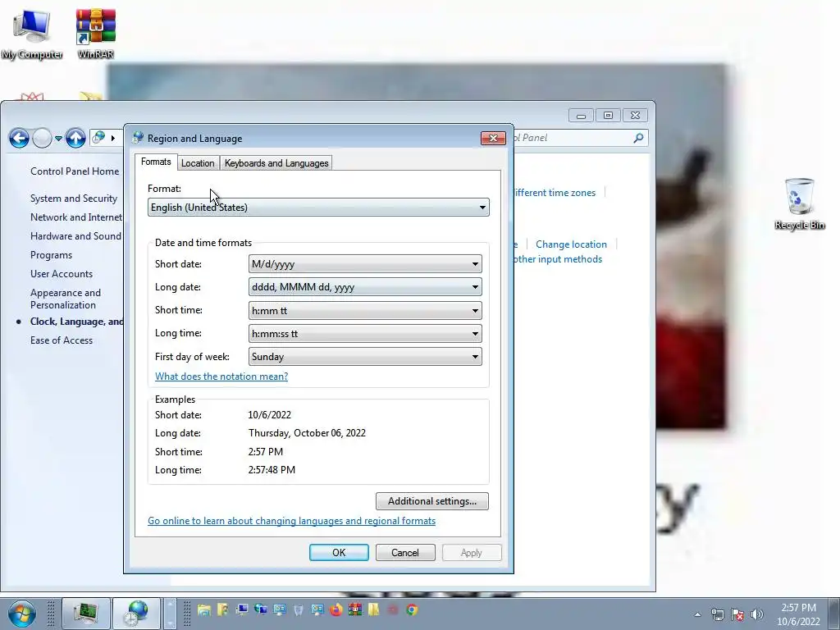
Task: Open the Short time format dropdown
Action: pos(365,311)
